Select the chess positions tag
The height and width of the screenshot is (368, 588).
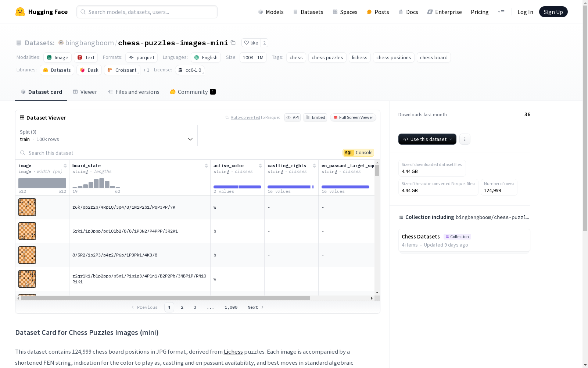point(394,57)
